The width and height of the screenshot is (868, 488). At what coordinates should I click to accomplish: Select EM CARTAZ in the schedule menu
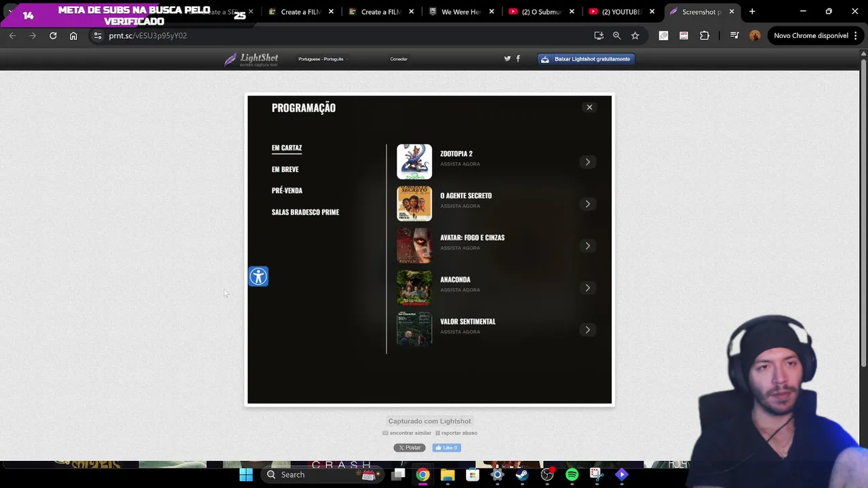287,148
